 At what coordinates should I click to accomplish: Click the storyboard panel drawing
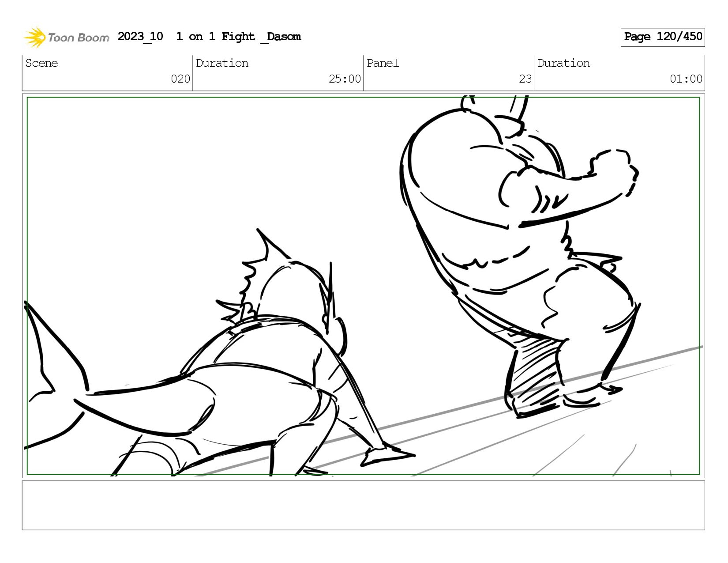[x=363, y=286]
